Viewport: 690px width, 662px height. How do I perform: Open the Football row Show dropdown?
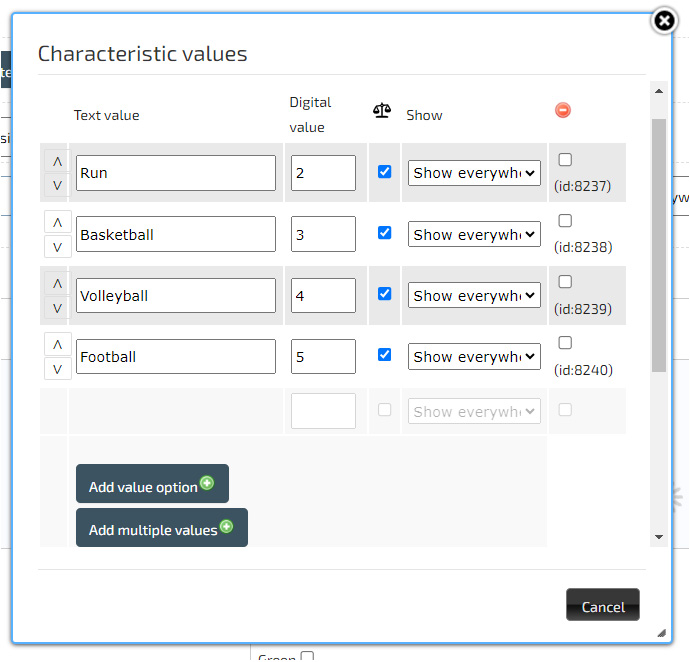click(x=474, y=357)
